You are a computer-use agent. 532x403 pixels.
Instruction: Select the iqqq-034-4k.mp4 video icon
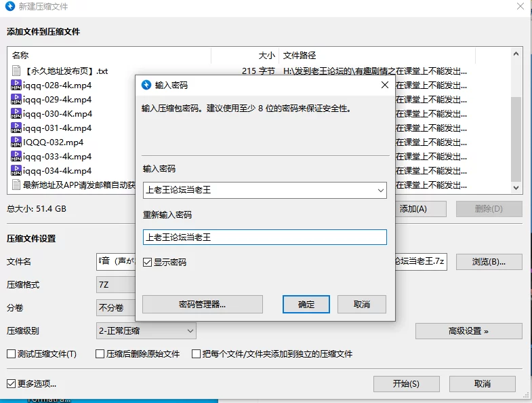pos(16,170)
